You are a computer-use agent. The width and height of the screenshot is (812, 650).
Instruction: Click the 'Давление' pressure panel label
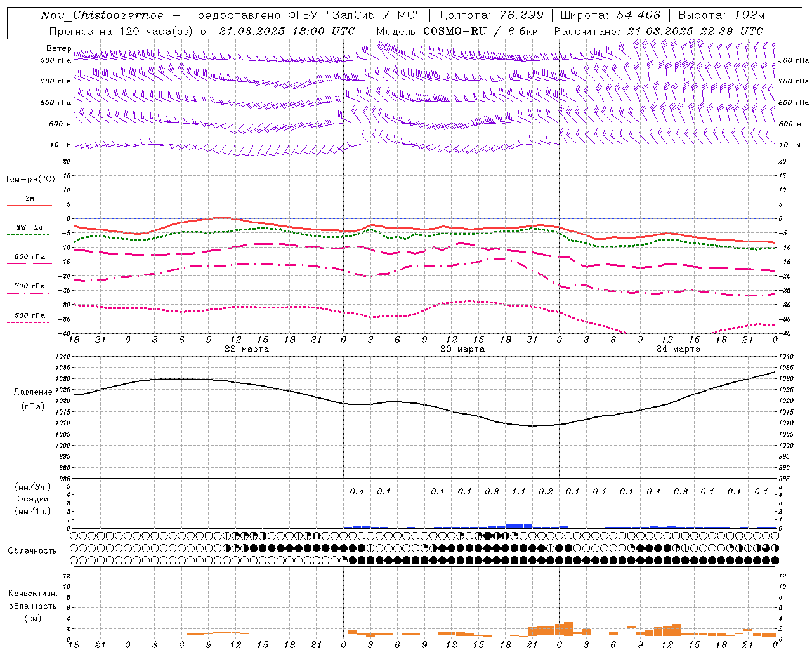pyautogui.click(x=33, y=392)
